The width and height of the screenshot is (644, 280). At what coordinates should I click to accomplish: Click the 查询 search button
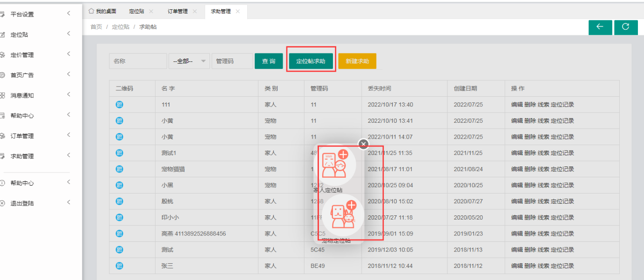(x=269, y=61)
